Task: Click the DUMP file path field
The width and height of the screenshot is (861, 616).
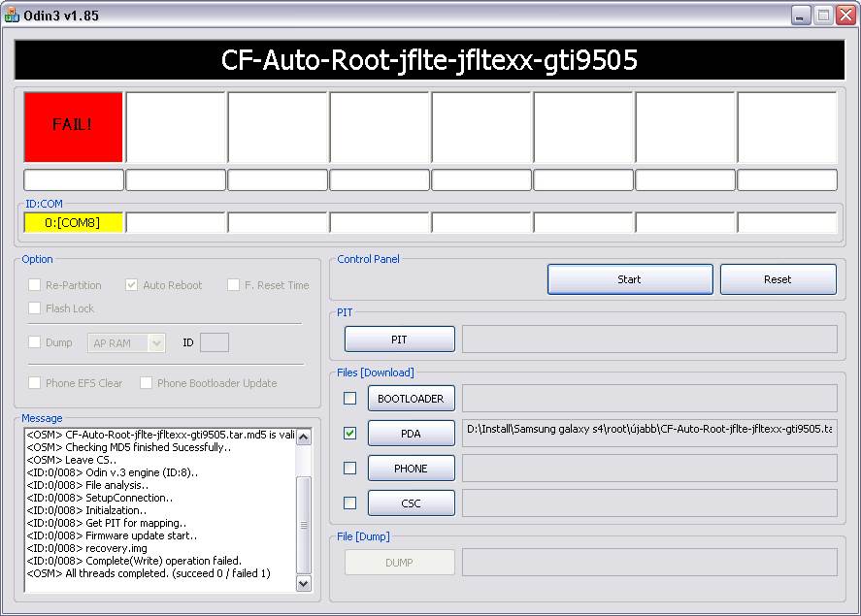Action: click(649, 563)
